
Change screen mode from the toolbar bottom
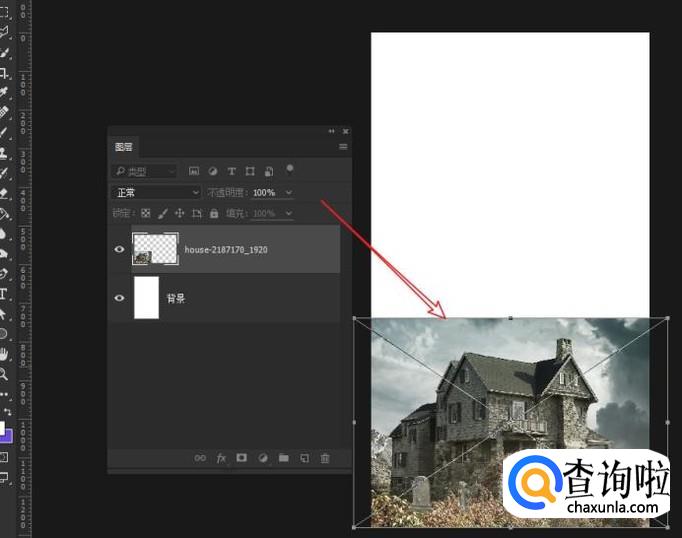(4, 478)
